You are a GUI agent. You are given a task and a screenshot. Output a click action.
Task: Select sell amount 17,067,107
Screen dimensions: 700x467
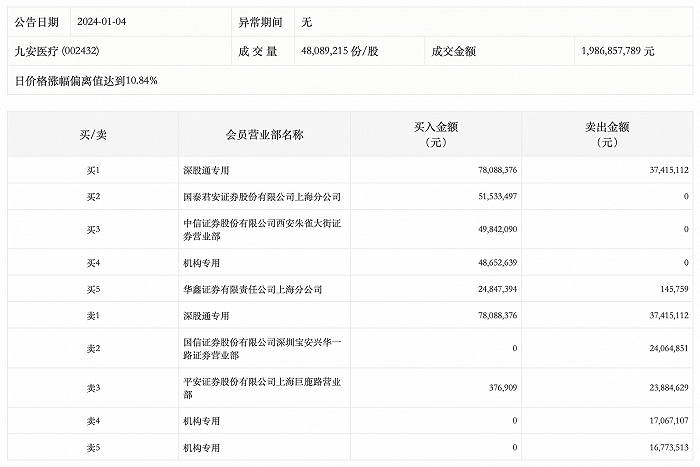669,421
